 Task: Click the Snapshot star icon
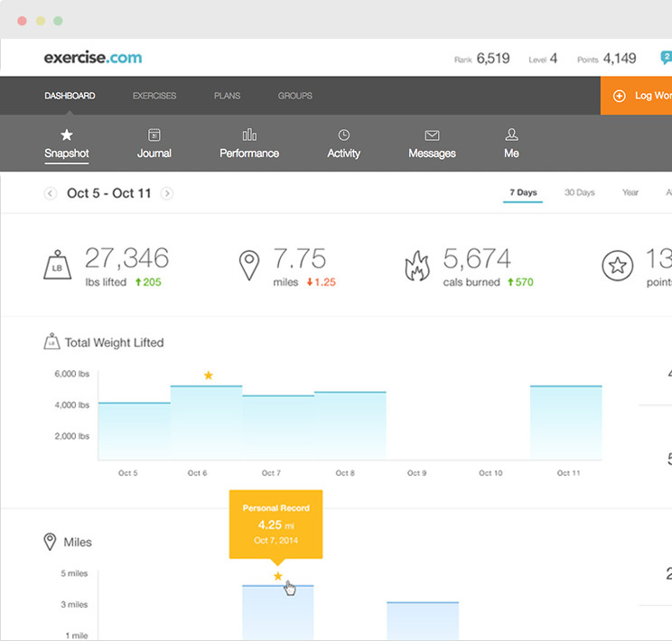click(67, 135)
